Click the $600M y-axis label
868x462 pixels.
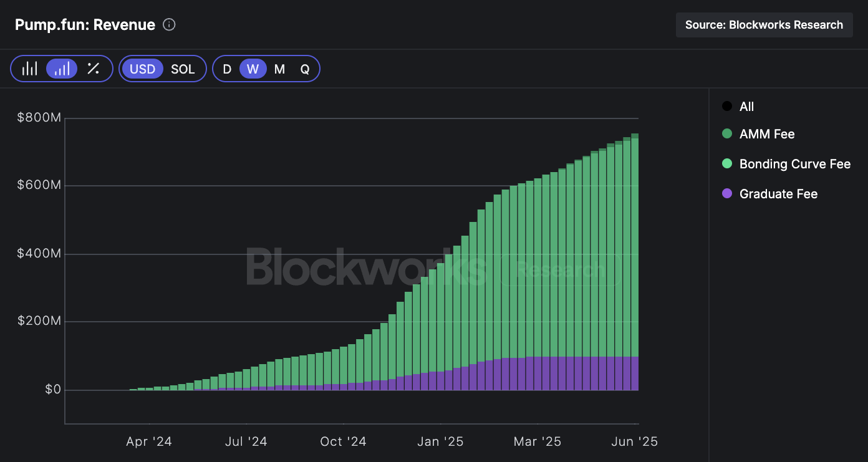pyautogui.click(x=39, y=186)
